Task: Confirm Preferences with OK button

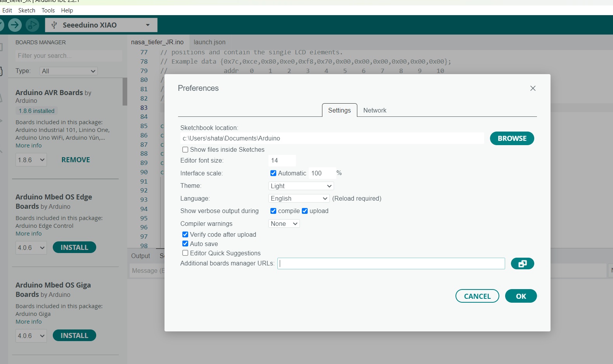Action: pos(521,296)
